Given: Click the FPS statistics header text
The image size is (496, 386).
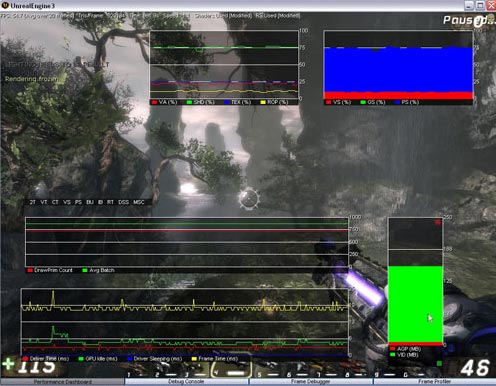Looking at the screenshot, I should tap(150, 16).
